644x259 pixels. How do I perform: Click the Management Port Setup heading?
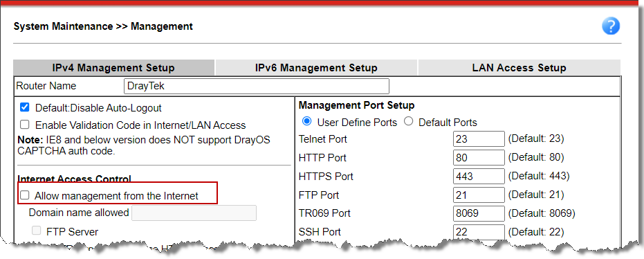point(356,105)
